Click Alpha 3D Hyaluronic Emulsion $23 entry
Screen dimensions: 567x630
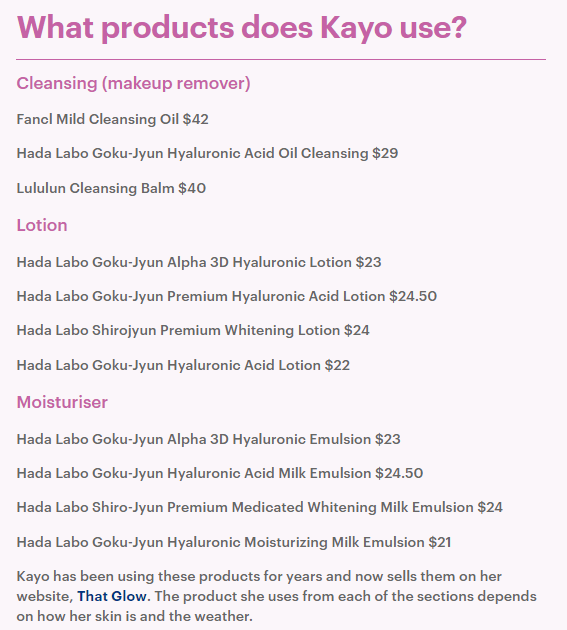point(209,439)
